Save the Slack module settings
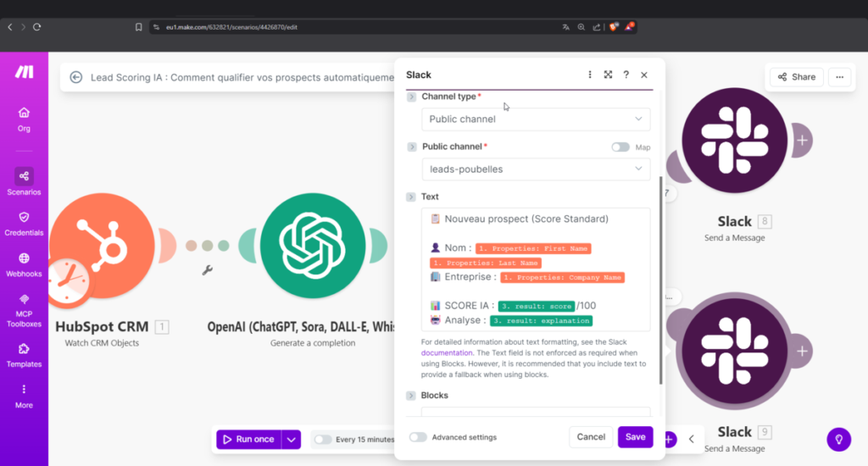The image size is (868, 466). click(635, 437)
